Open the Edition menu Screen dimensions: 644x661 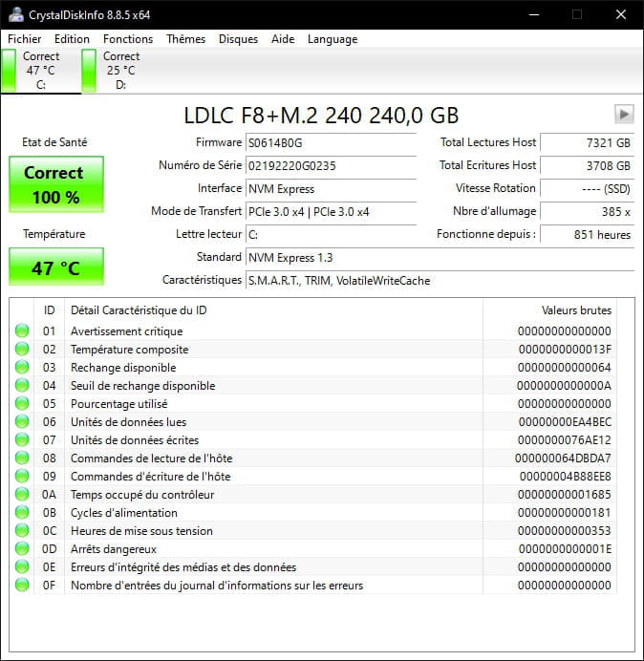point(72,39)
